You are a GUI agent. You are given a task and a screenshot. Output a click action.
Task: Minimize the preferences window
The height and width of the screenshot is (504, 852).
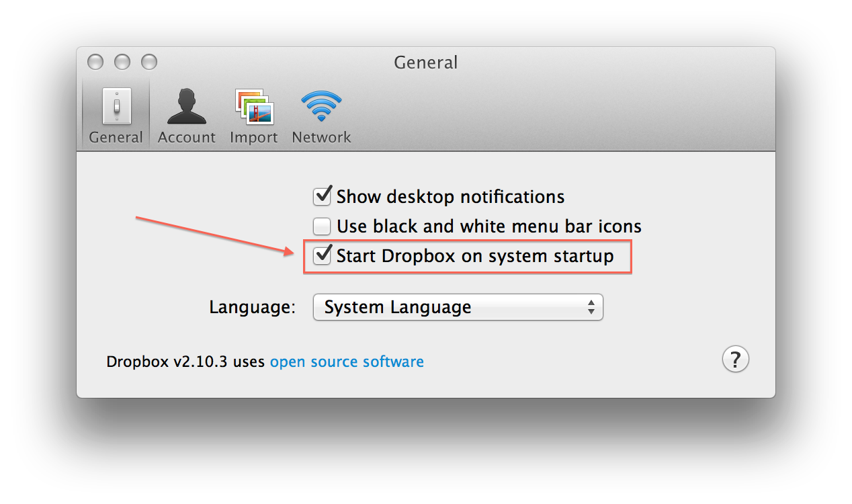(122, 62)
